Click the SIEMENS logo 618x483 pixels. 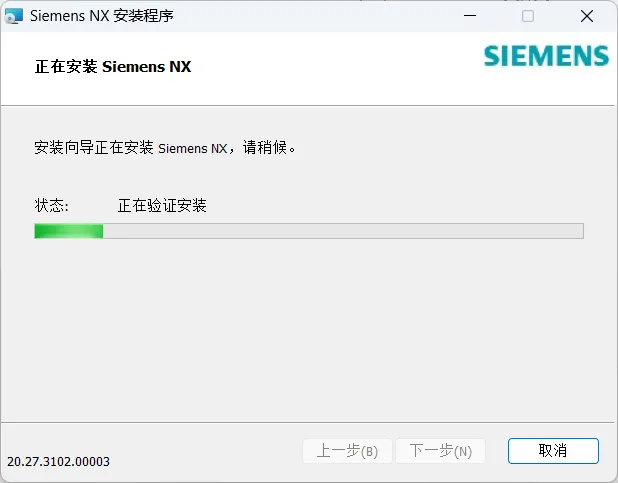[547, 56]
